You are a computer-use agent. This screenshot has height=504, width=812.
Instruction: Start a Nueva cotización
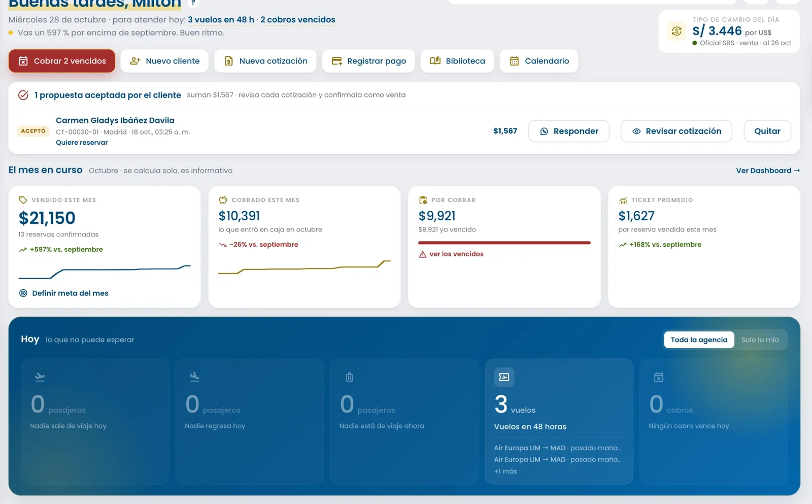coord(265,61)
